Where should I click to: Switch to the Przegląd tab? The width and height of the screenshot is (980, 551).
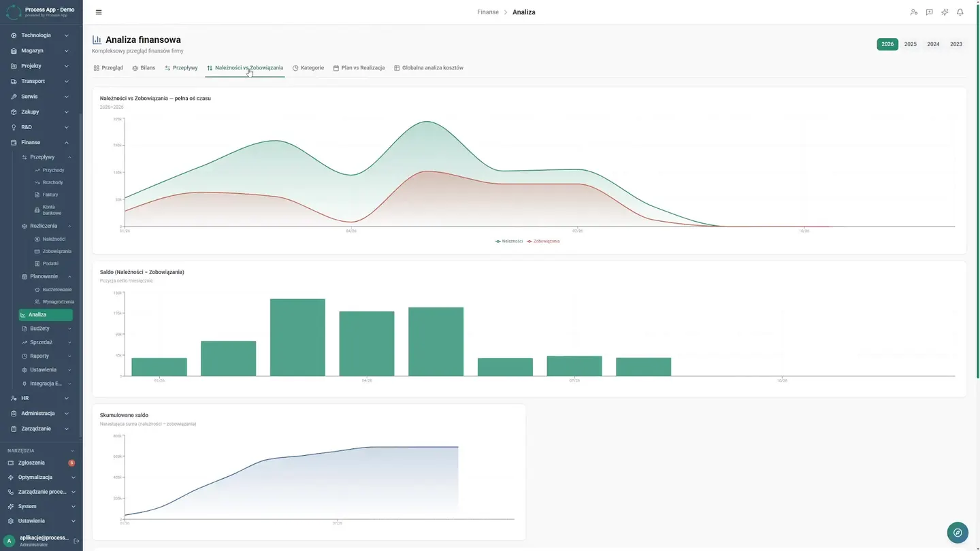[108, 68]
